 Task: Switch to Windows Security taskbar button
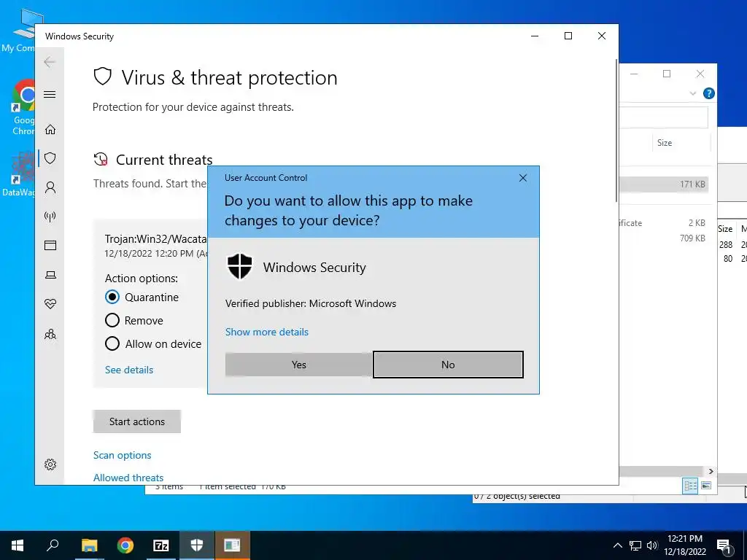[197, 545]
